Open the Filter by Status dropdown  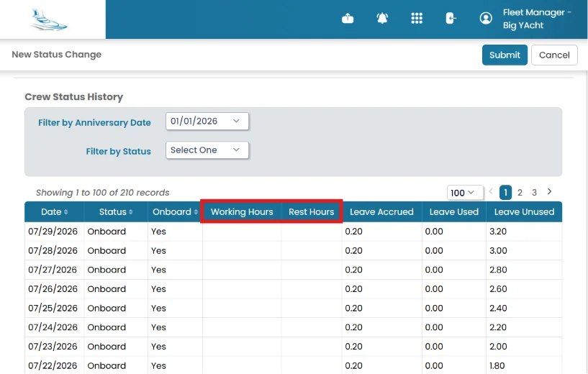click(207, 150)
